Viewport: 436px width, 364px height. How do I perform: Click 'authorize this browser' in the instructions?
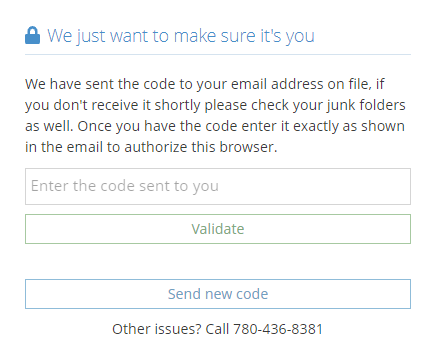(x=199, y=147)
